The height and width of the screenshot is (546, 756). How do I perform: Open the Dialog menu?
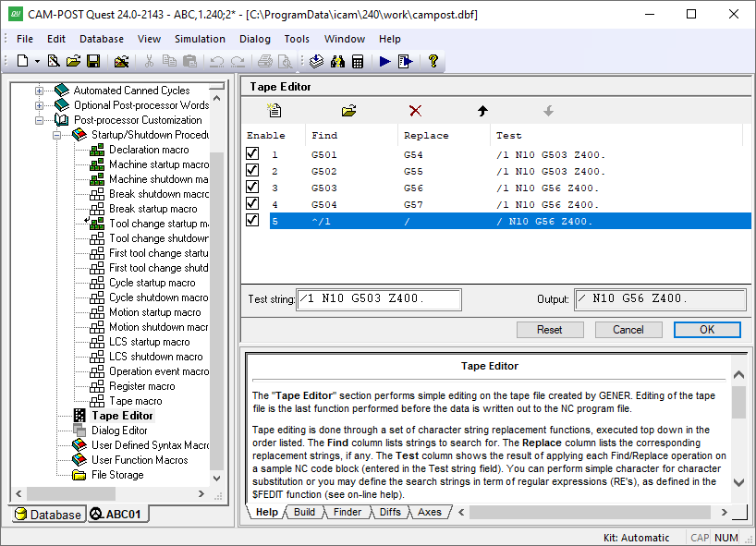pos(254,39)
